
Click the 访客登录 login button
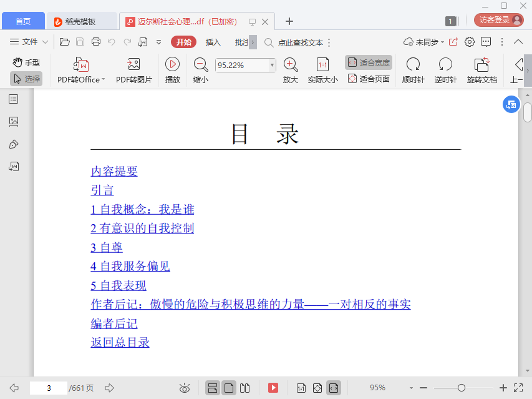(x=498, y=20)
